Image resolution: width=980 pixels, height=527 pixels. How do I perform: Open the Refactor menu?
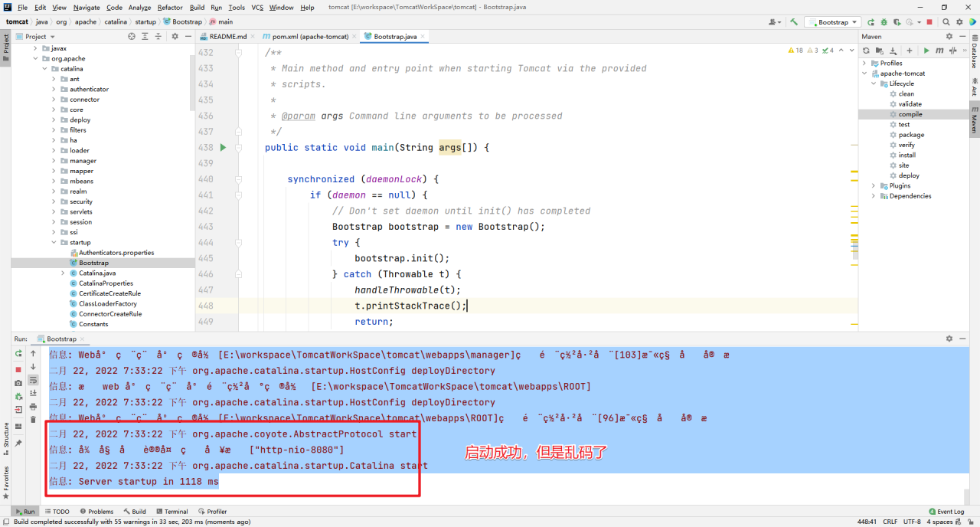point(170,8)
